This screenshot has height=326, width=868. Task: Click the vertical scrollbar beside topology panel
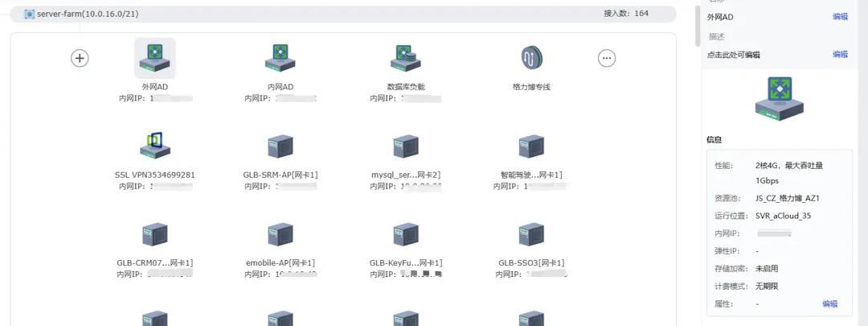(698, 25)
